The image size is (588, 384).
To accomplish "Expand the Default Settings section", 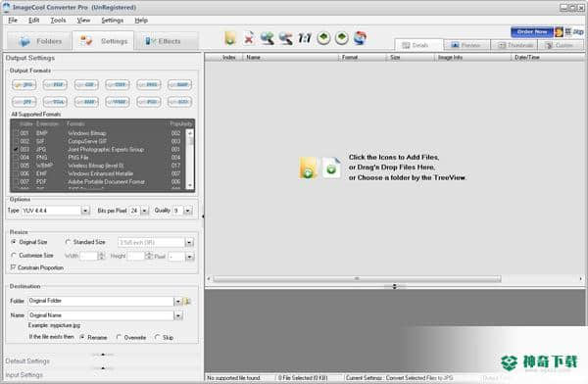I will (27, 360).
